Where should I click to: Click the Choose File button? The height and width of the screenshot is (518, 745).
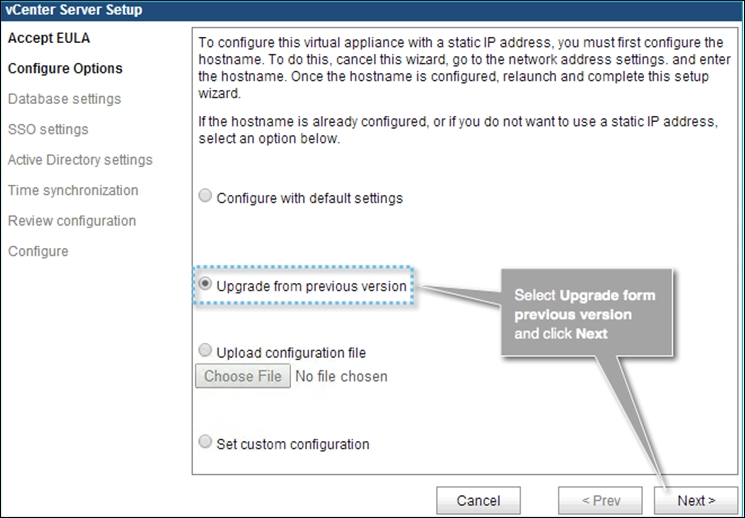pos(243,377)
